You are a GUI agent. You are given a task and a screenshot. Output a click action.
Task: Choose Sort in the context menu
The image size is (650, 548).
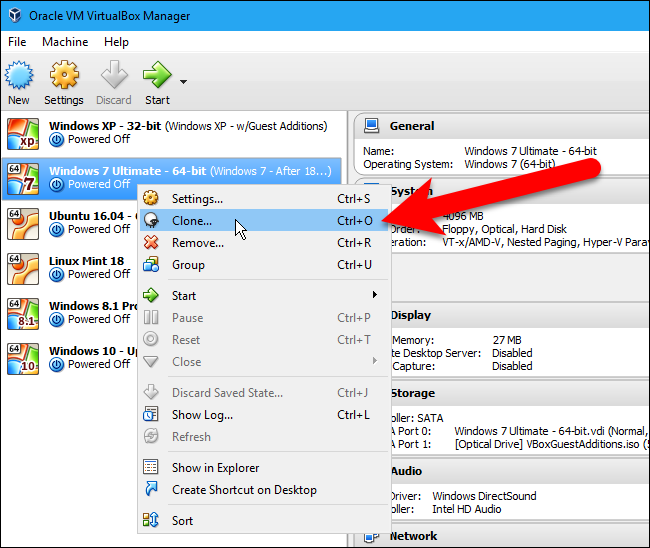click(x=264, y=521)
